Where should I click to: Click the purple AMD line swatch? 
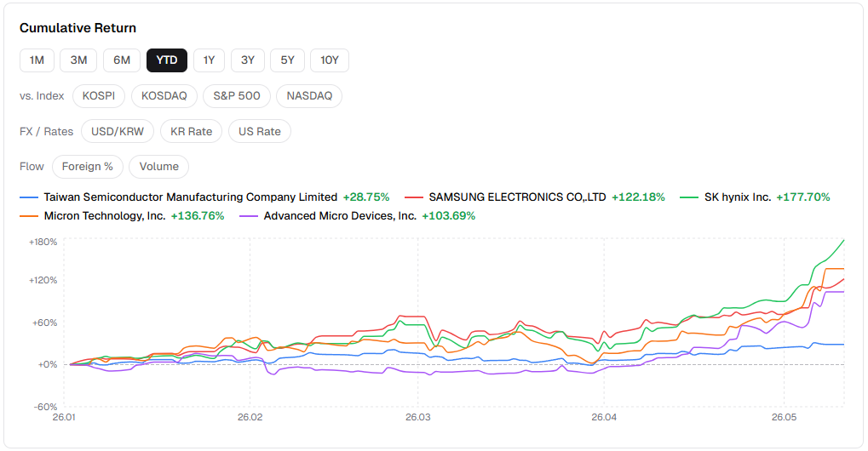pyautogui.click(x=249, y=216)
